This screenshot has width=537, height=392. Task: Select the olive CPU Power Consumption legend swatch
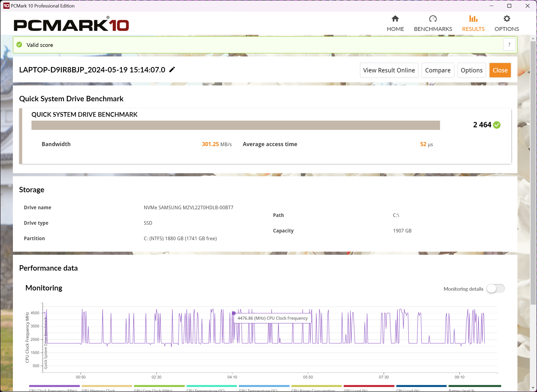point(317,386)
